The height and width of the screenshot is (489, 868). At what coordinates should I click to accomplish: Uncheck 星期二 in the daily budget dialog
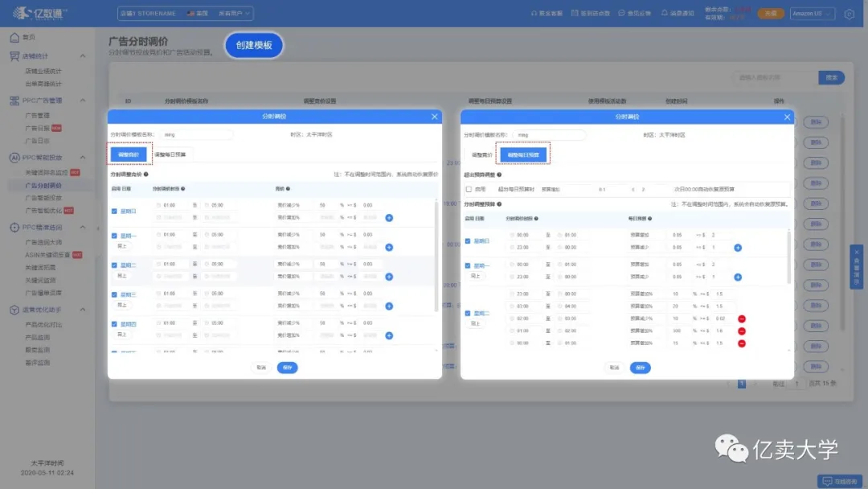pos(468,314)
